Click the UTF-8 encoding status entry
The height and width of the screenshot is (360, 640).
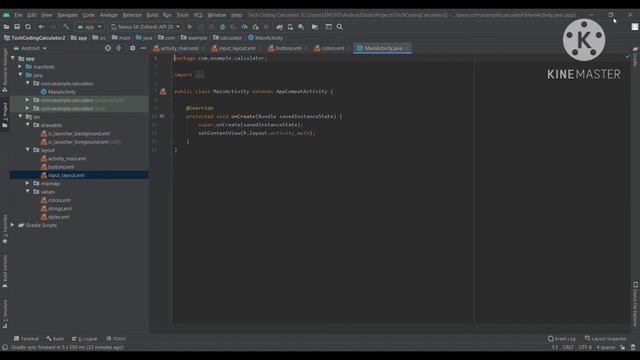(x=585, y=347)
